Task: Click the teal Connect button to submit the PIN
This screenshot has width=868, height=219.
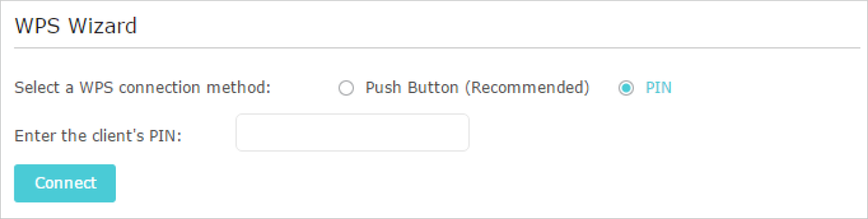Action: pyautogui.click(x=65, y=183)
